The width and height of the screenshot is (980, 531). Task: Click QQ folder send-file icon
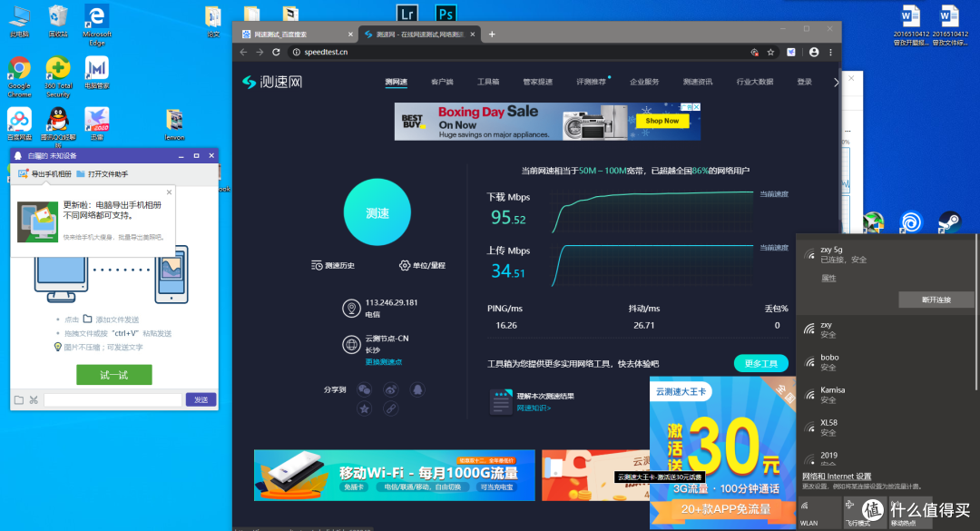coord(19,399)
